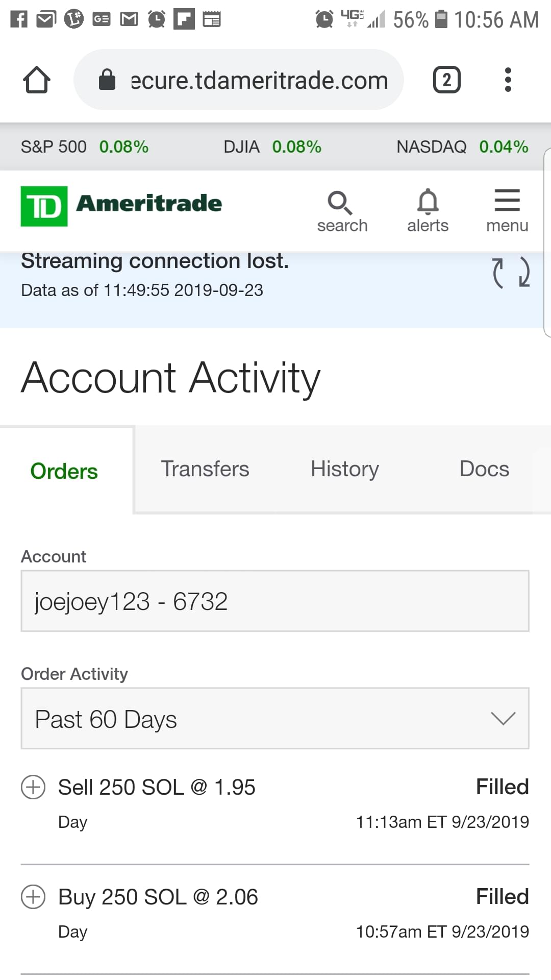Tap the browser home icon

(37, 80)
